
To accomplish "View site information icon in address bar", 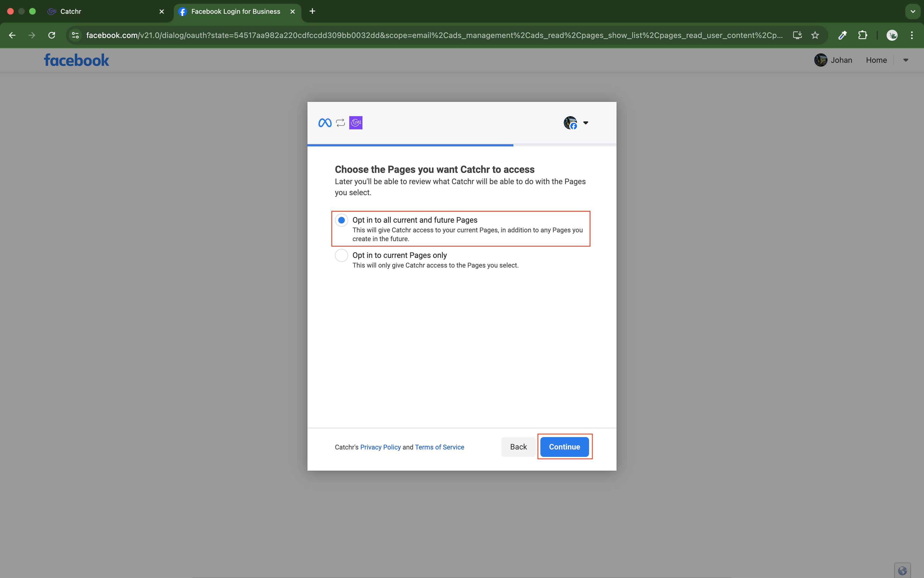I will coord(75,35).
